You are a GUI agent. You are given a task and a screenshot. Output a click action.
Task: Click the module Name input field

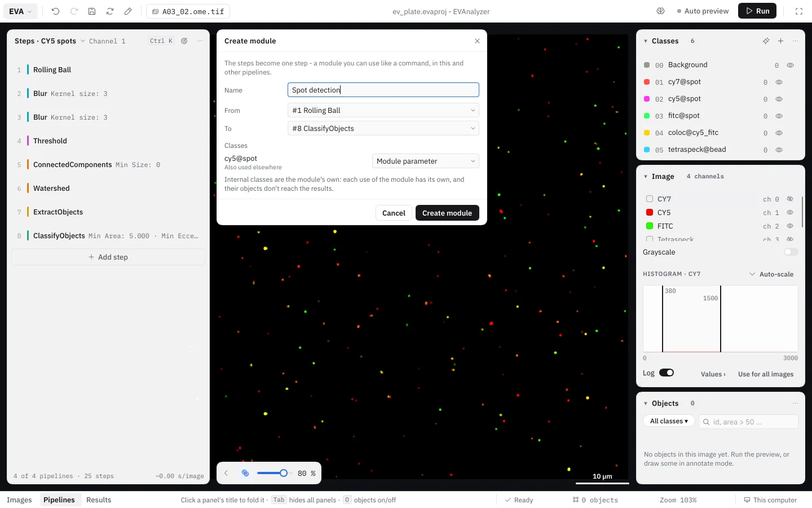coord(383,90)
